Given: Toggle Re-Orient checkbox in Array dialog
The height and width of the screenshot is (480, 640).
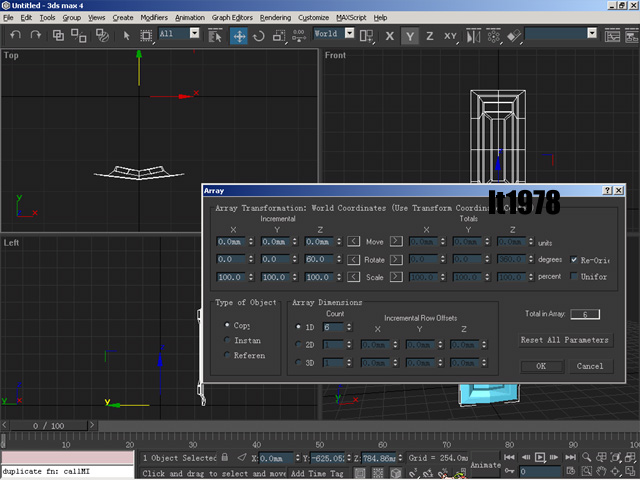Looking at the screenshot, I should [574, 260].
